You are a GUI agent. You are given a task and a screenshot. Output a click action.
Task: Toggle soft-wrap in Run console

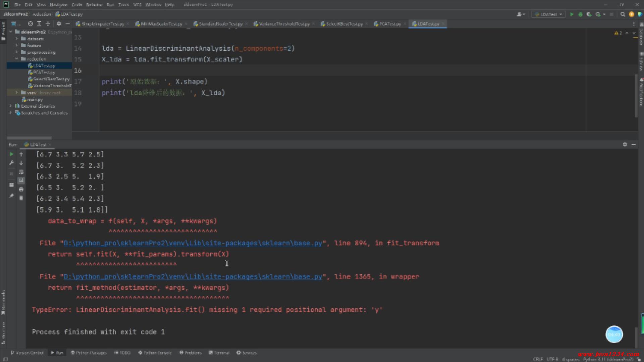pos(21,172)
